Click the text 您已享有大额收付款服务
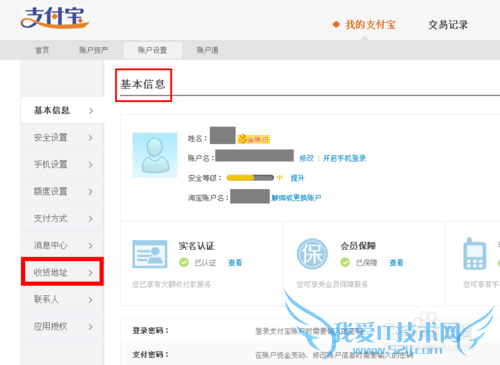Viewport: 500px width, 365px height. 172,284
